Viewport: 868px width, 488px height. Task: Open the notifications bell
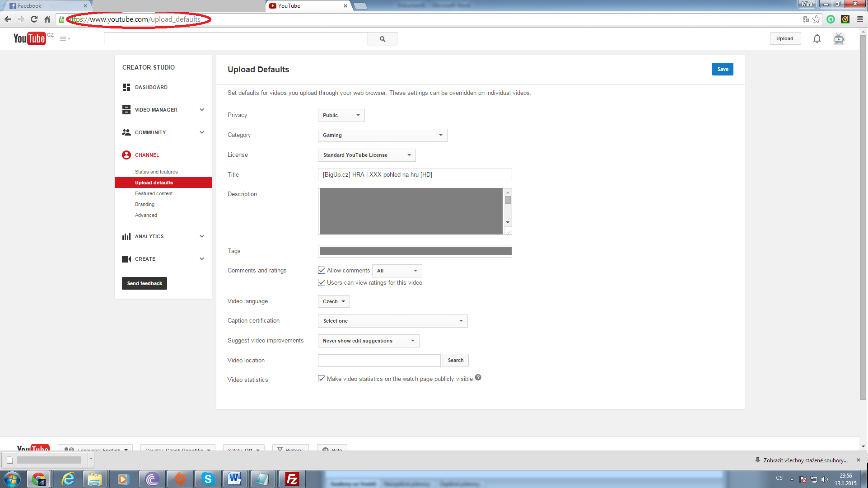click(x=817, y=38)
